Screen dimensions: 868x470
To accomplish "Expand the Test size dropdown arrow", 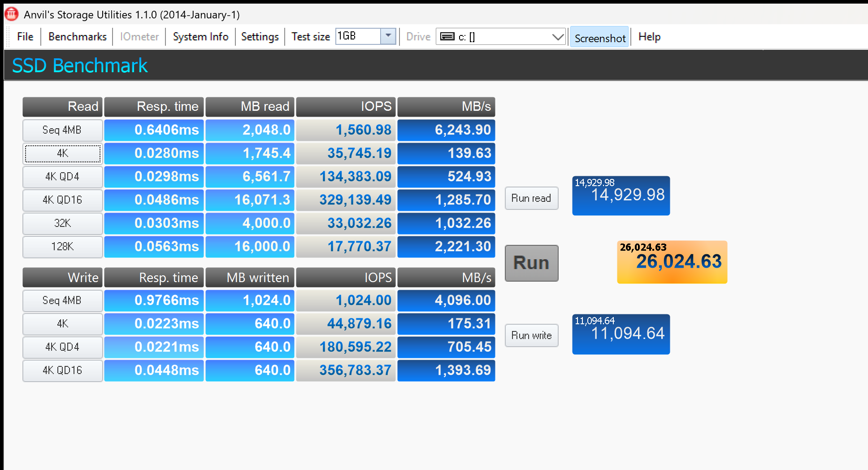I will 388,36.
